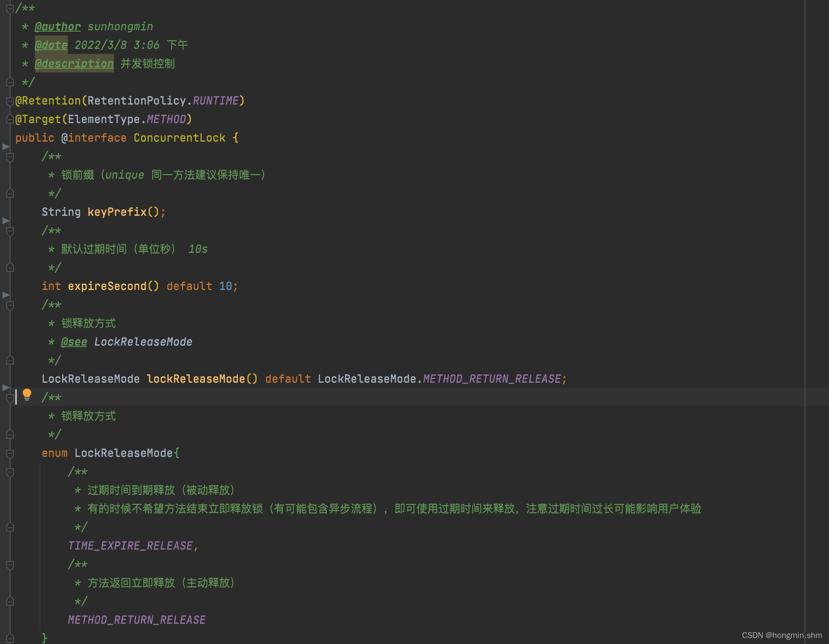This screenshot has width=829, height=644.
Task: Click the comment 锁前缀 with unique note
Action: click(164, 175)
